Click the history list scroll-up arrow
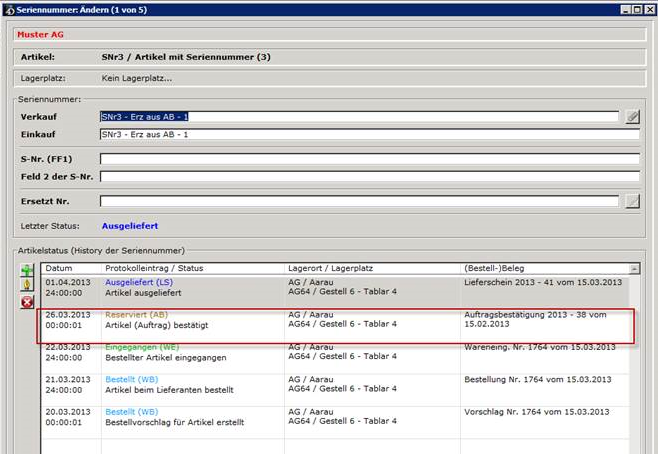This screenshot has width=658, height=454. pos(634,268)
